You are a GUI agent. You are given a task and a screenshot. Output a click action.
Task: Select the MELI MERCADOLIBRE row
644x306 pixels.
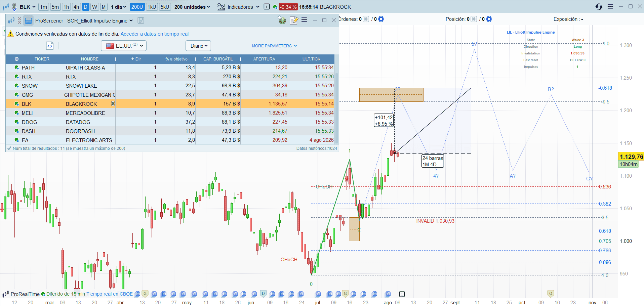click(x=170, y=113)
